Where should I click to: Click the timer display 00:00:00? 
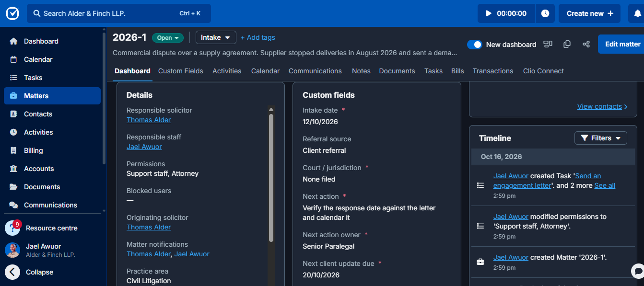pyautogui.click(x=512, y=13)
